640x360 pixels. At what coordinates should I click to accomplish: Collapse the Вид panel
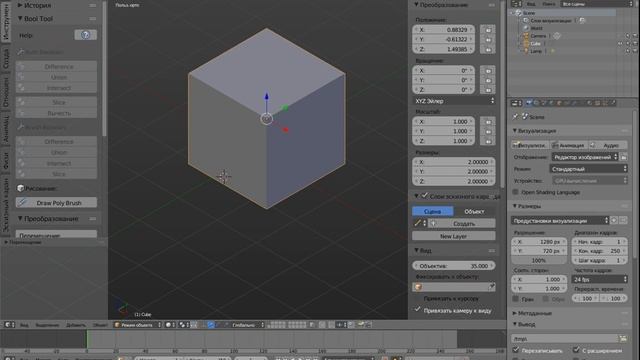(417, 250)
